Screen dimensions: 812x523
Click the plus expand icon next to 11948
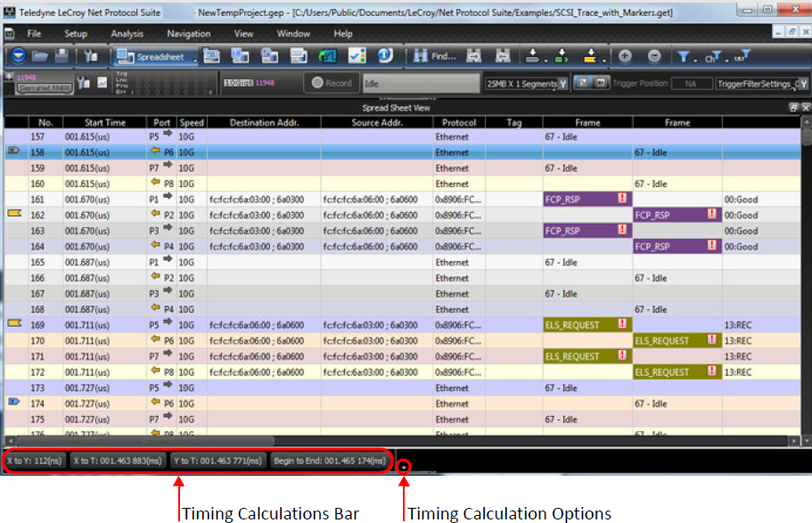[x=9, y=76]
